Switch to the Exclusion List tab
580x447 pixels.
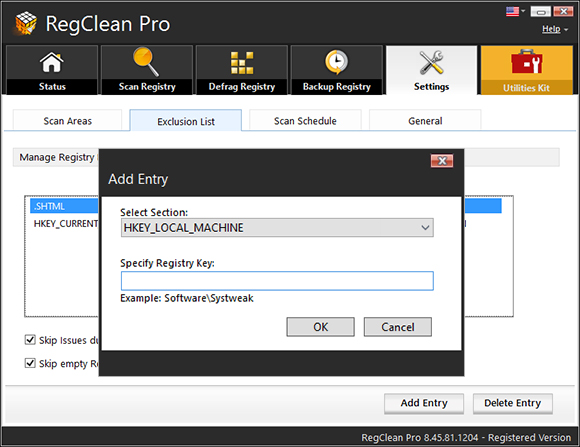pos(186,121)
